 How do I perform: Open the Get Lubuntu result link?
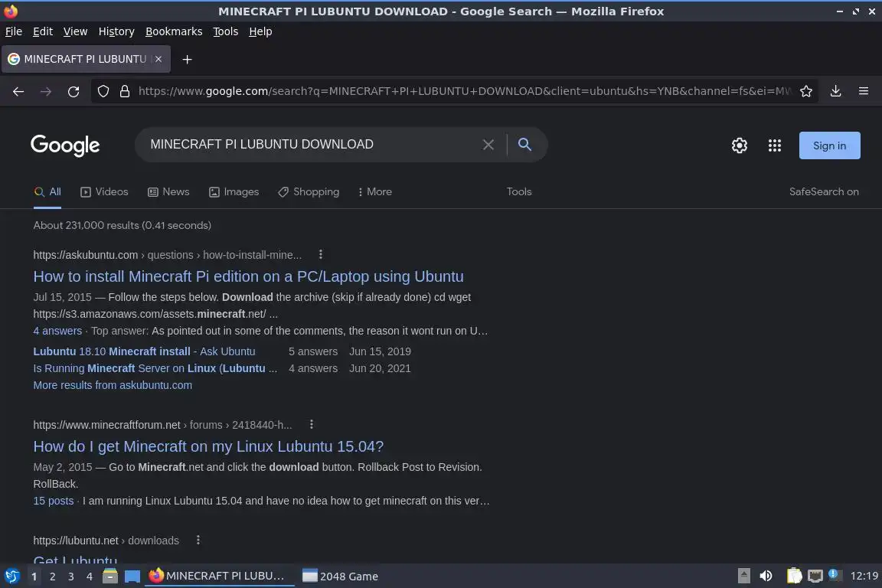click(75, 559)
